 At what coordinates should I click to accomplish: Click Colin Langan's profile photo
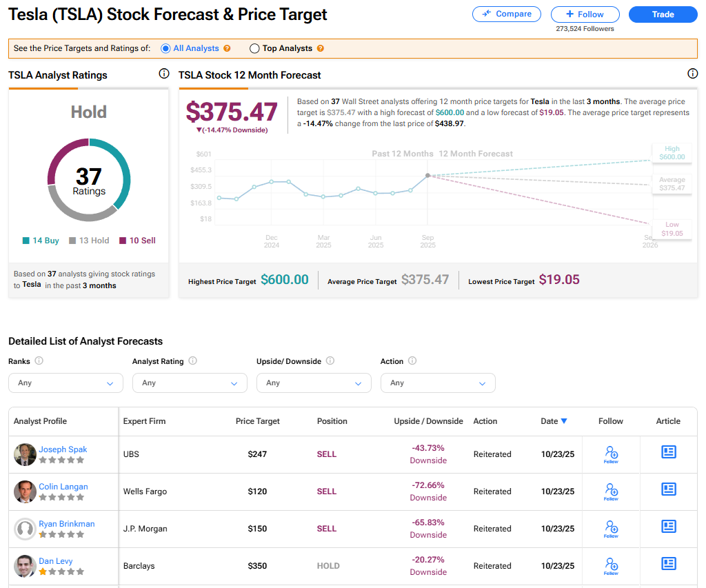click(25, 491)
